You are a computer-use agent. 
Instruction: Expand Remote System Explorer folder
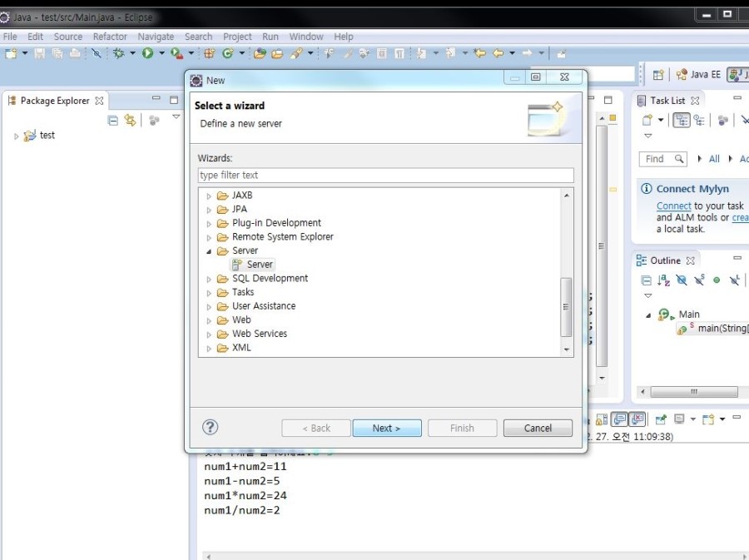pyautogui.click(x=209, y=238)
